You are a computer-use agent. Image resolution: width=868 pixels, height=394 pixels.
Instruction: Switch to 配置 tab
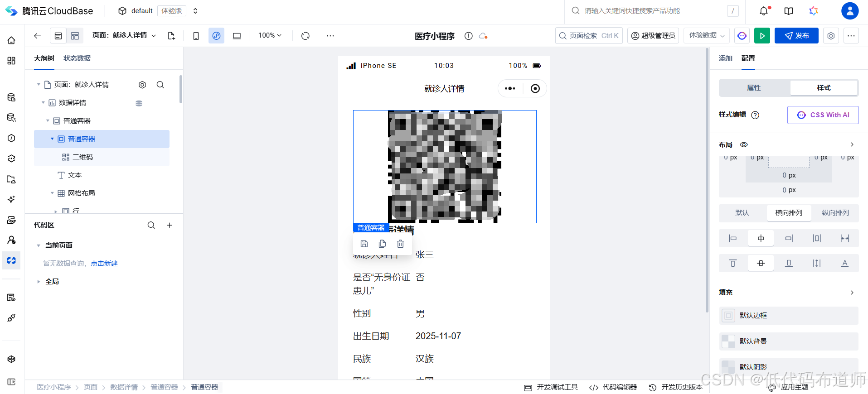[x=748, y=58]
